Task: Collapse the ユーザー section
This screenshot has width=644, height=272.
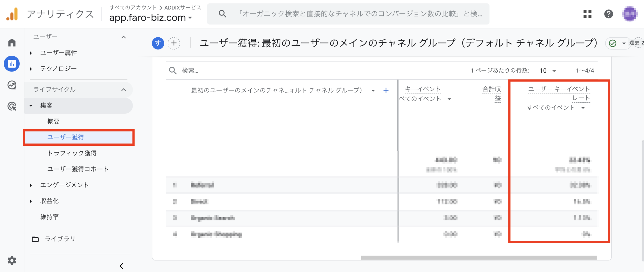Action: tap(123, 37)
